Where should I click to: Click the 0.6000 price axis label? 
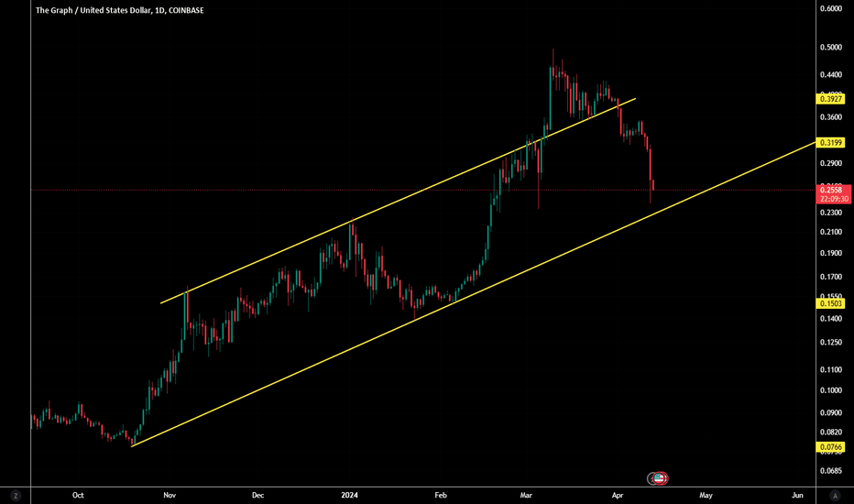point(830,9)
